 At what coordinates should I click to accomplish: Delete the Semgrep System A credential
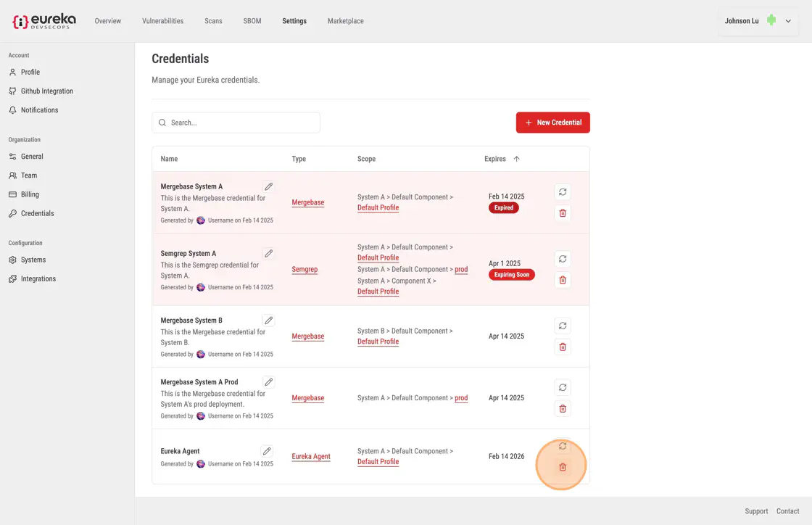click(562, 280)
